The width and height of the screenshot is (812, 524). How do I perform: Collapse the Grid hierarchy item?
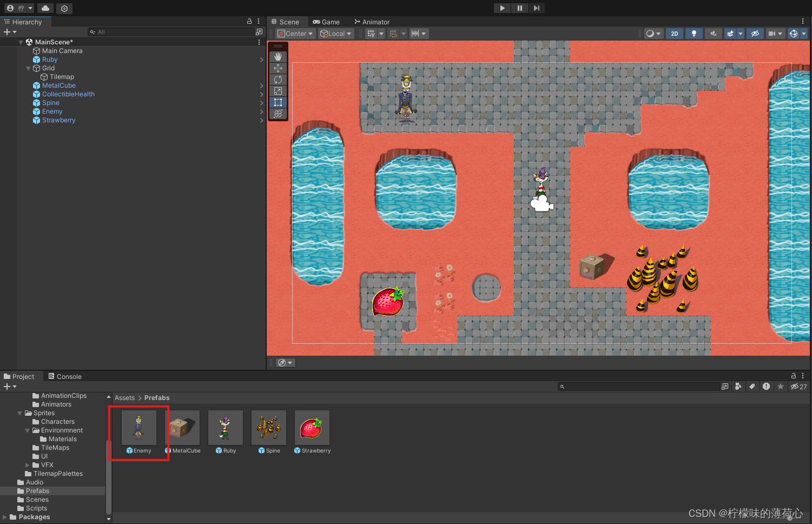(28, 68)
